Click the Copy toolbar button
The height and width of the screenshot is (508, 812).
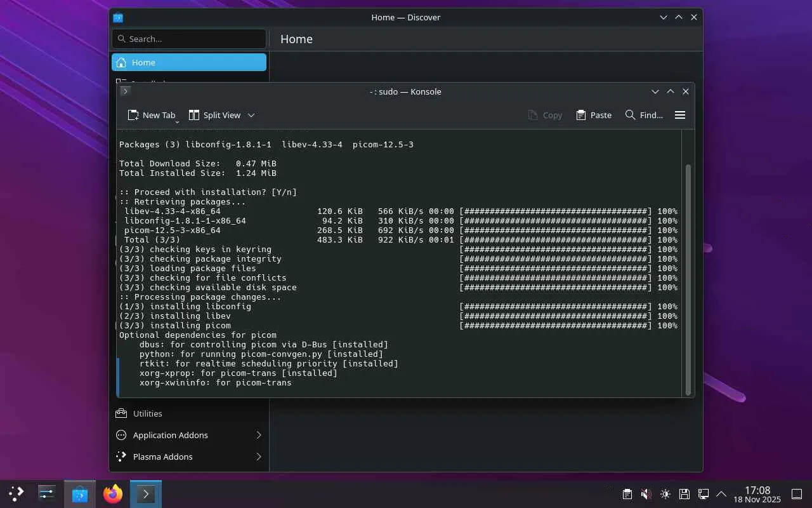[545, 115]
